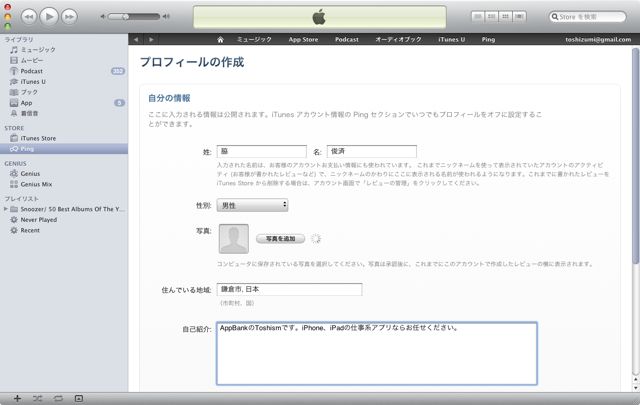Click the Play button
640x405 pixels.
tap(49, 17)
